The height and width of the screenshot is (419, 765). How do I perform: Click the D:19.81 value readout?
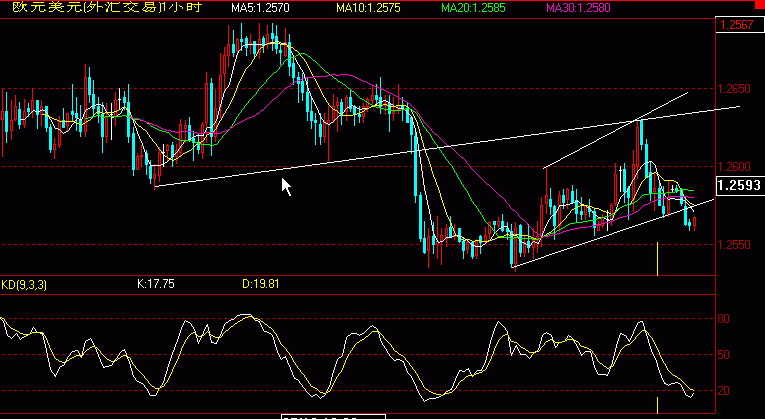click(x=261, y=284)
